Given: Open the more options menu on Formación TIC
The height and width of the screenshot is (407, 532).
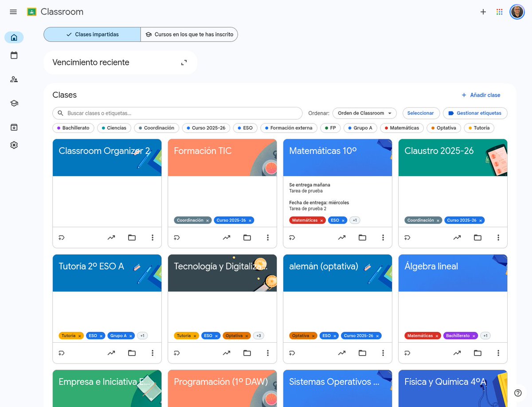Looking at the screenshot, I should click(268, 237).
